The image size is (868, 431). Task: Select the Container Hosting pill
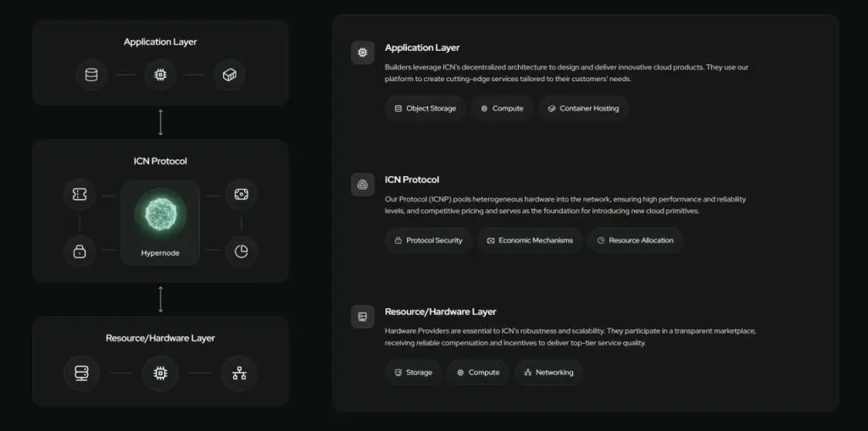pyautogui.click(x=583, y=108)
